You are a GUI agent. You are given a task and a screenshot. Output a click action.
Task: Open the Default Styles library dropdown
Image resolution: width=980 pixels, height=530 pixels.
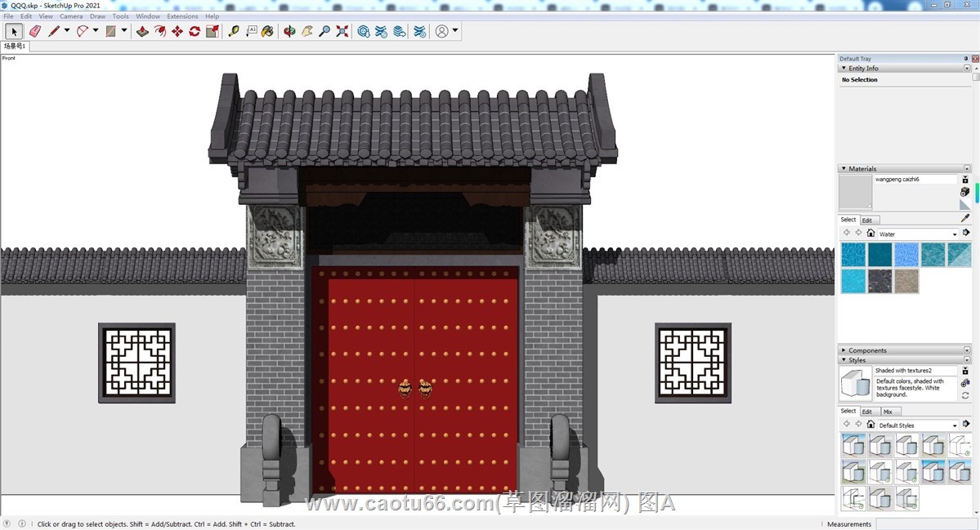pos(955,425)
